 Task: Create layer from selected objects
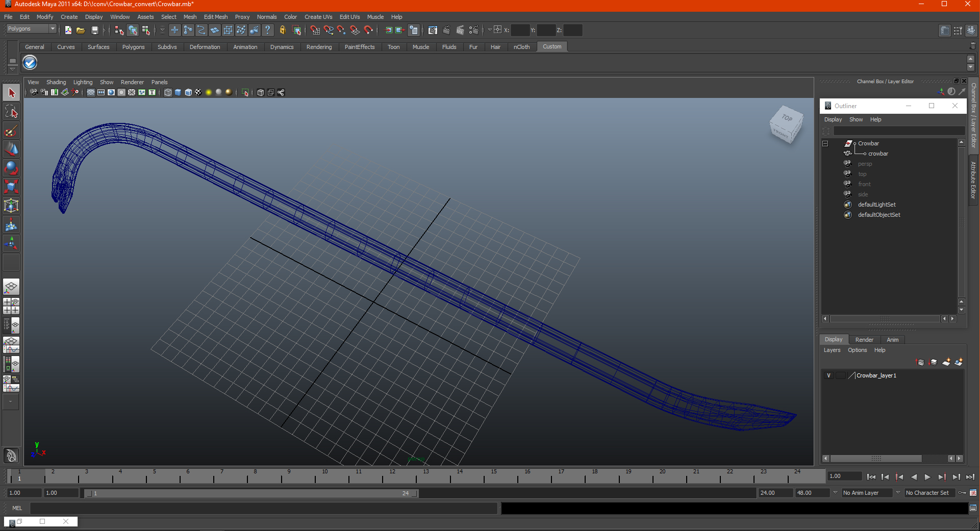pos(959,362)
